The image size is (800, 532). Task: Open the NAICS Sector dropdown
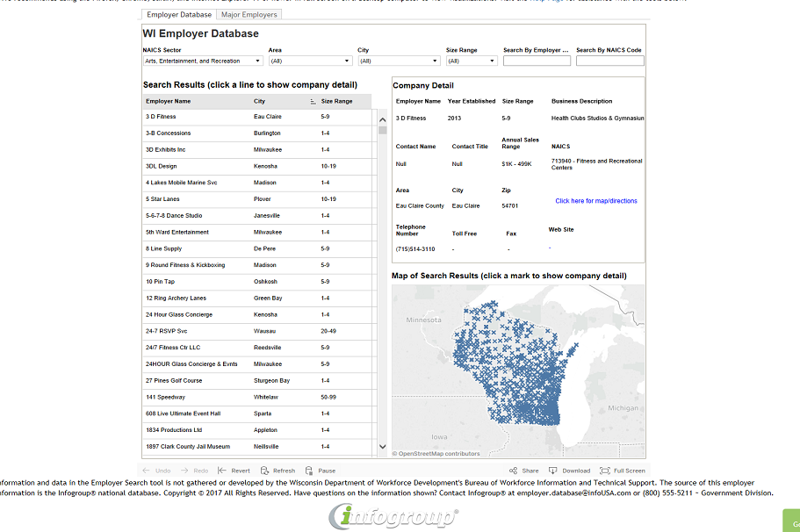click(x=203, y=61)
